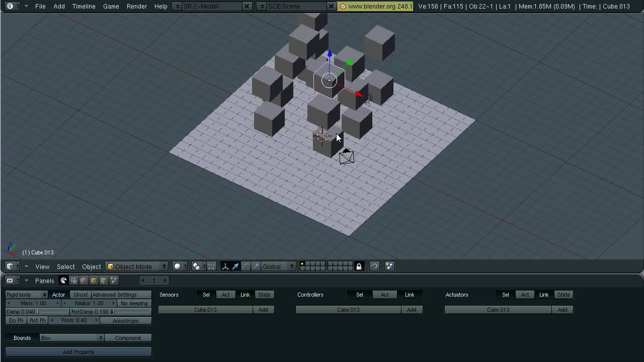Click the first layer button in layer grid

[x=302, y=264]
